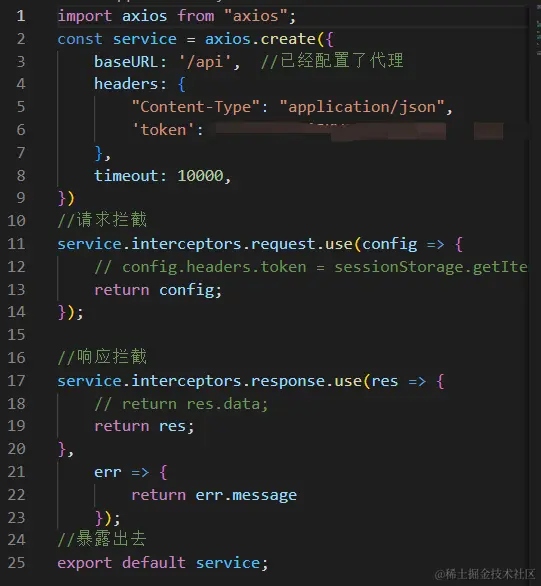Click 'return res;' on line 19
Image resolution: width=541 pixels, height=586 pixels.
(x=144, y=426)
